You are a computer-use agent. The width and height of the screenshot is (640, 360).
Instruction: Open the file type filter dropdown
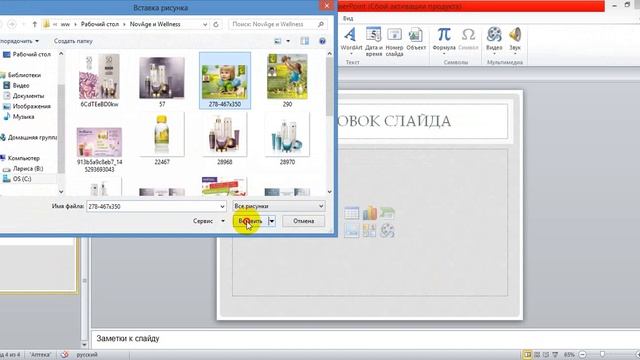[x=321, y=206]
